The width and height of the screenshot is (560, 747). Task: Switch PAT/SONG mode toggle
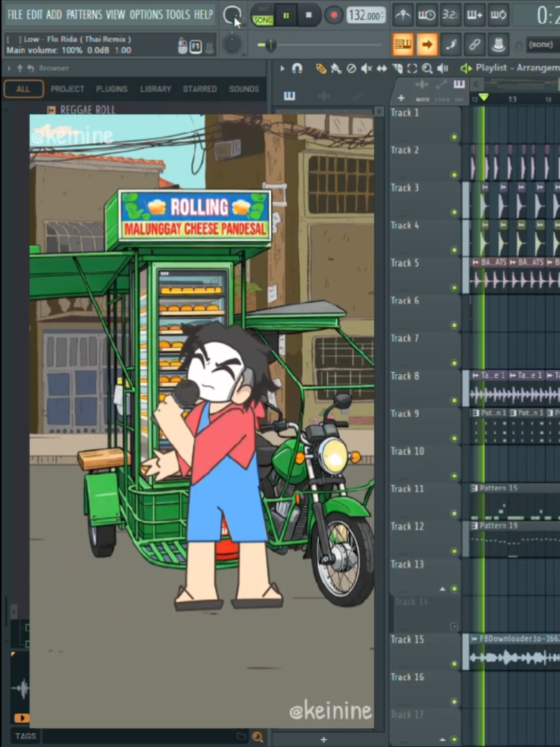263,16
